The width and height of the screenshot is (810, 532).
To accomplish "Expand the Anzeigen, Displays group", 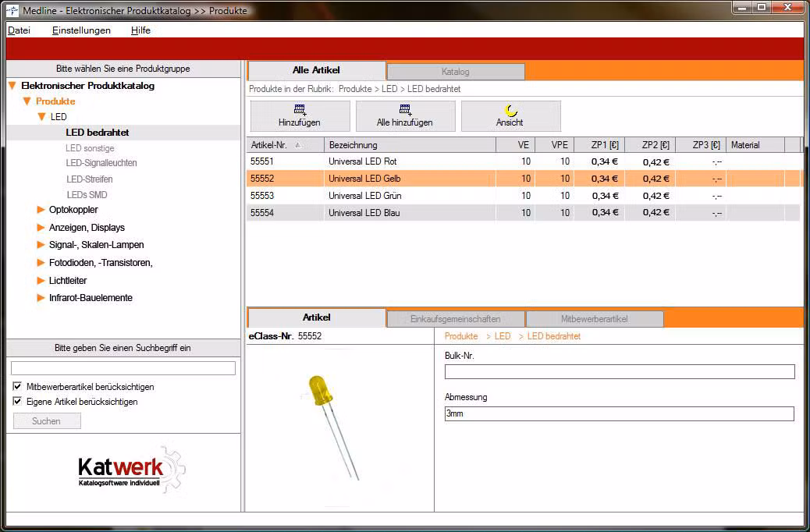I will coord(41,228).
